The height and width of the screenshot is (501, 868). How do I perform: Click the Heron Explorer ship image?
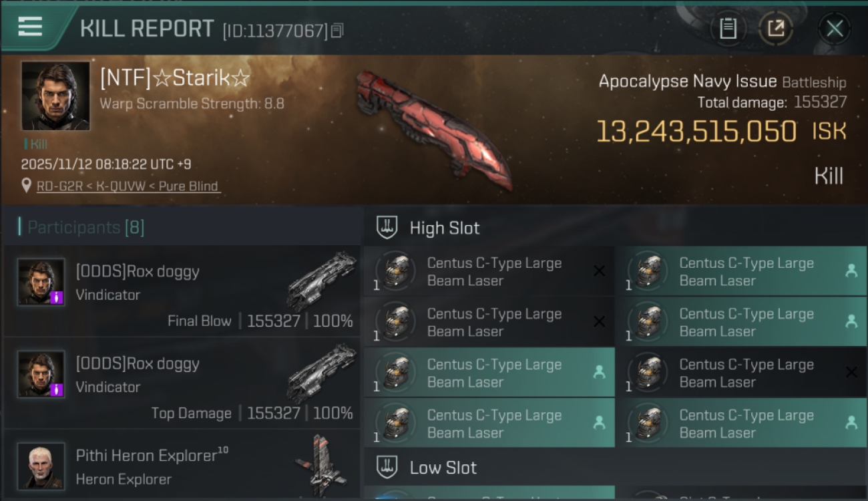click(x=320, y=465)
